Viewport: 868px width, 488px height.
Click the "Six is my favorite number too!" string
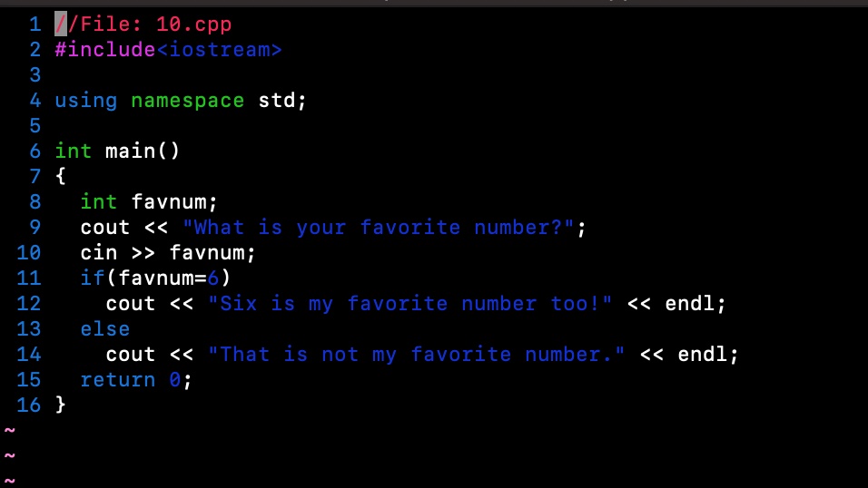(x=410, y=303)
